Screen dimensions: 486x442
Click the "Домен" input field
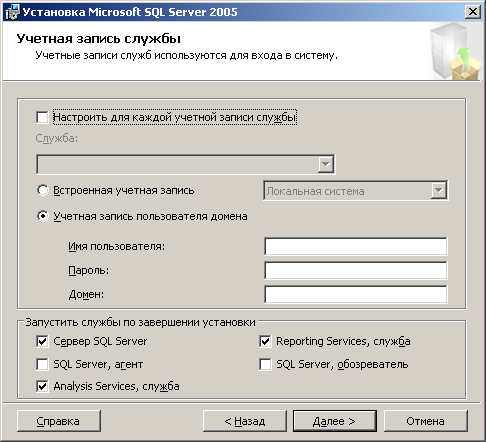tap(356, 294)
